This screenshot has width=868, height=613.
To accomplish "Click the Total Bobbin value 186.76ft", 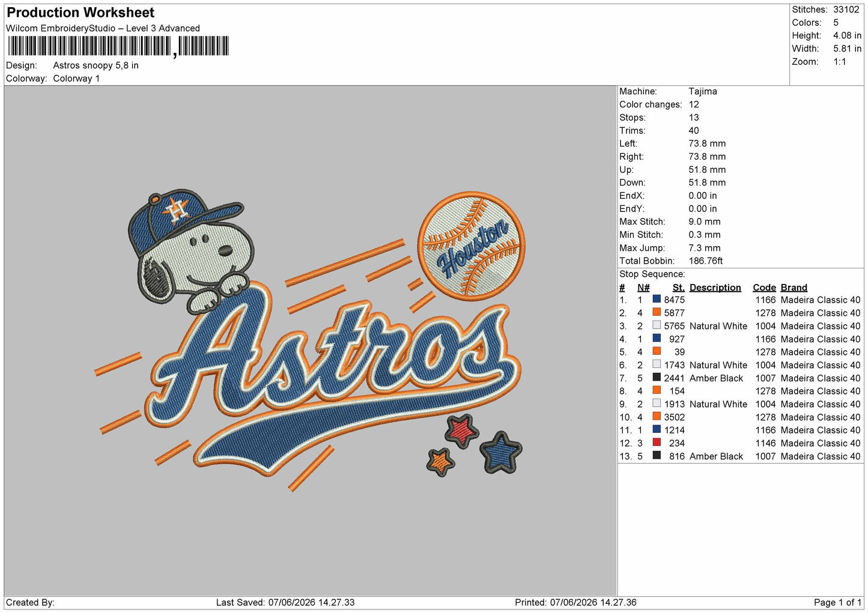I will point(705,261).
